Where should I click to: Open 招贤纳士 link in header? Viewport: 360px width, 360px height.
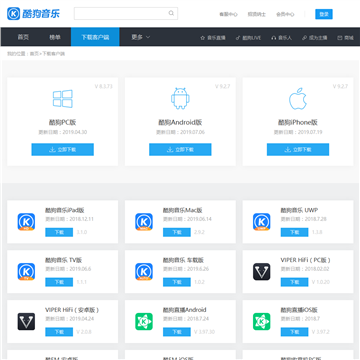(x=257, y=14)
